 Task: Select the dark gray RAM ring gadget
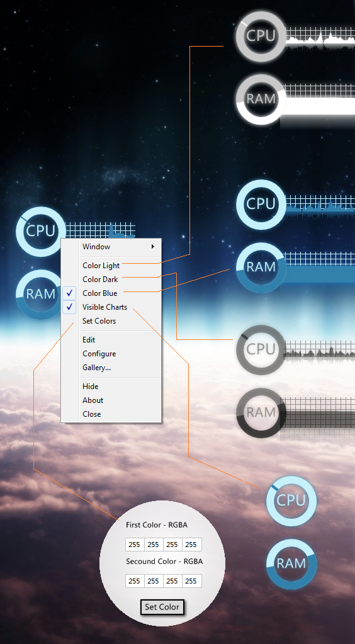[261, 412]
